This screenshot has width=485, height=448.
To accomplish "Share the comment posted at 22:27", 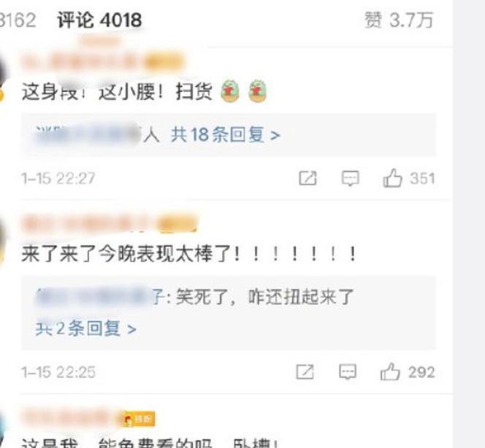I will pos(308,178).
